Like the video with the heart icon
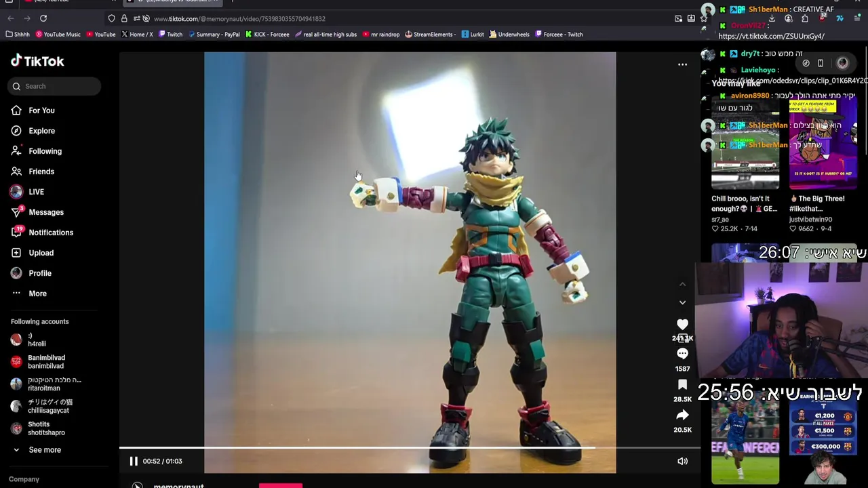The height and width of the screenshot is (488, 868). pos(682,325)
